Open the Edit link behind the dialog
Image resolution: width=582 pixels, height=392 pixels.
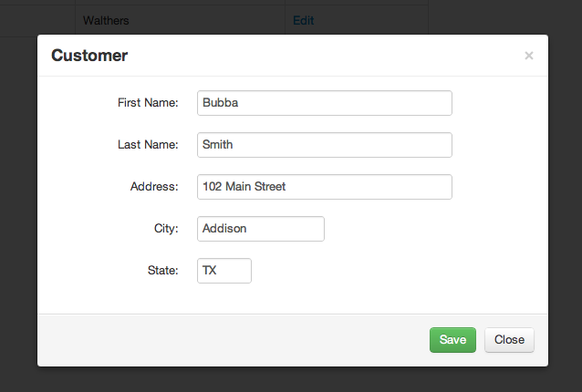303,20
